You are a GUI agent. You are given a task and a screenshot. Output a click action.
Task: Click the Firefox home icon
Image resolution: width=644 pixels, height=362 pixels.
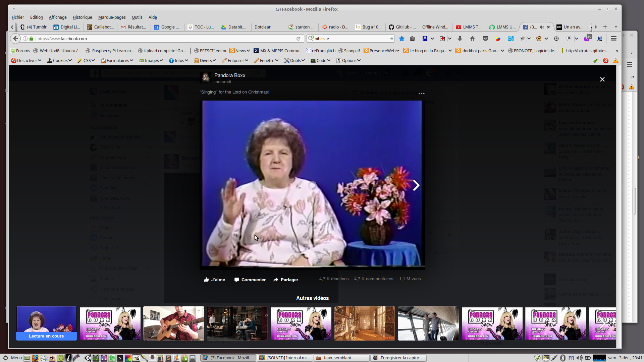pyautogui.click(x=473, y=39)
